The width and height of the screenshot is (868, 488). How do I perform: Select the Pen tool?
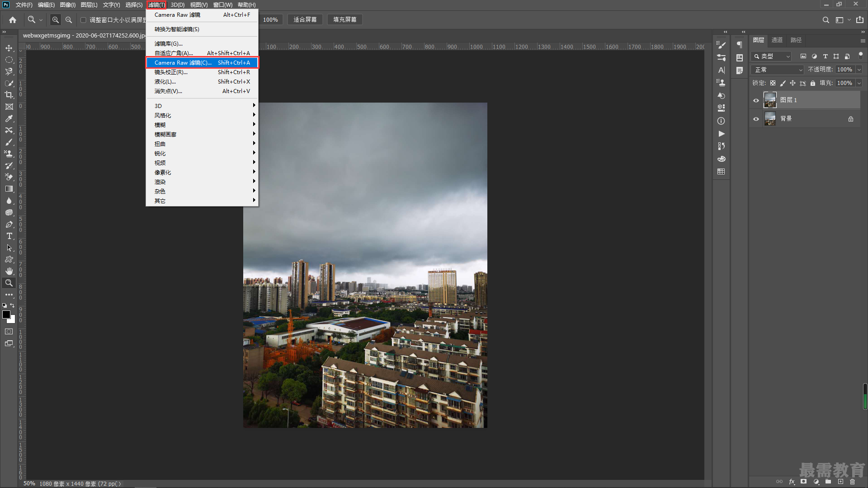[9, 224]
